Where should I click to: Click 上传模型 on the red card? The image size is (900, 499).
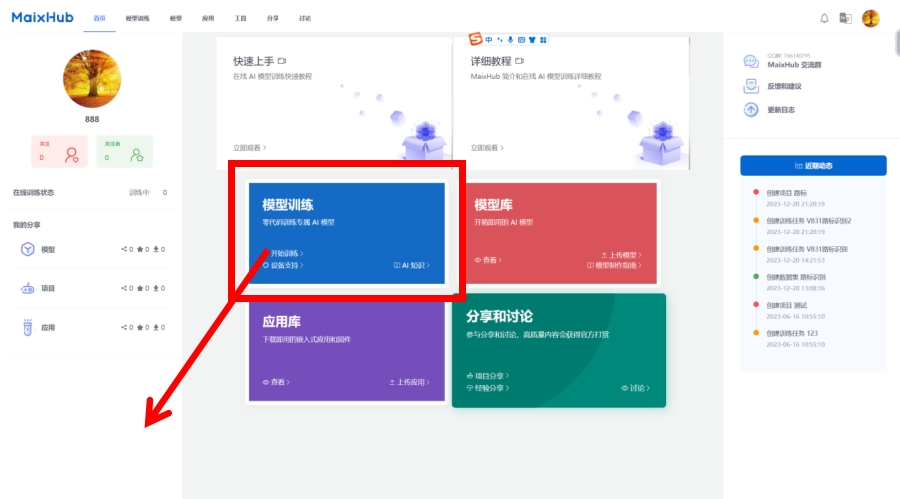pyautogui.click(x=621, y=255)
